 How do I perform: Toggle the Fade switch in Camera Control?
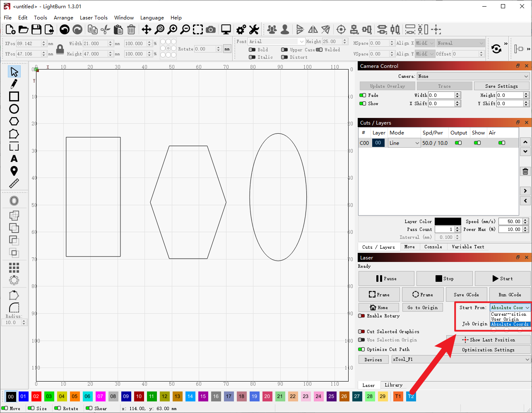pos(363,95)
